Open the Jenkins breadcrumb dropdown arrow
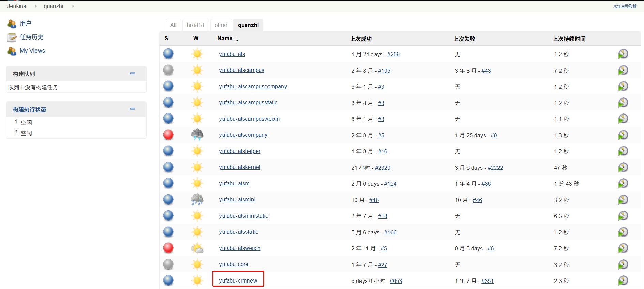The height and width of the screenshot is (289, 644). pos(36,6)
